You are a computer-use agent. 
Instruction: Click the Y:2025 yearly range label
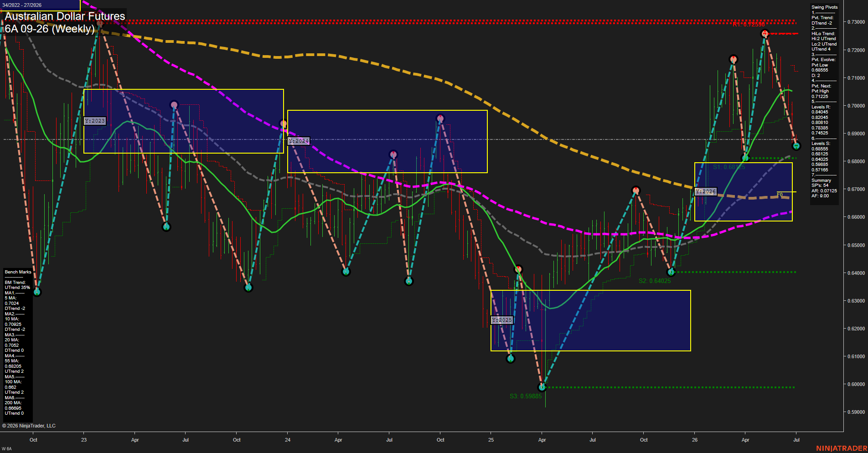[502, 320]
